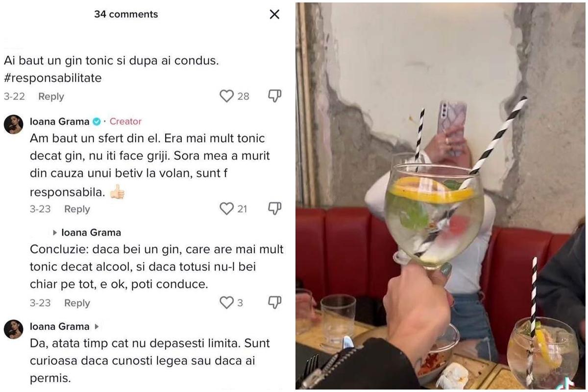
Task: Reply to Ioana Grama's 3-23 creator comment
Action: [x=77, y=209]
